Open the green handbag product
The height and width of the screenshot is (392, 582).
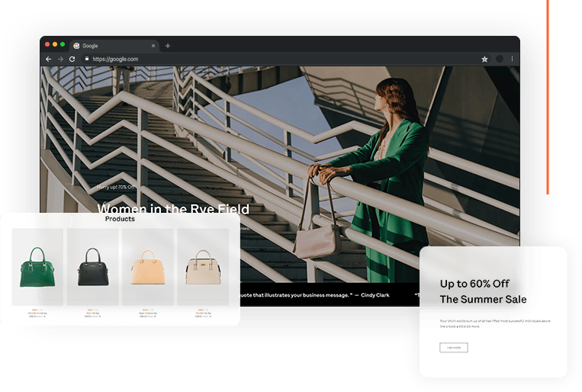[37, 267]
